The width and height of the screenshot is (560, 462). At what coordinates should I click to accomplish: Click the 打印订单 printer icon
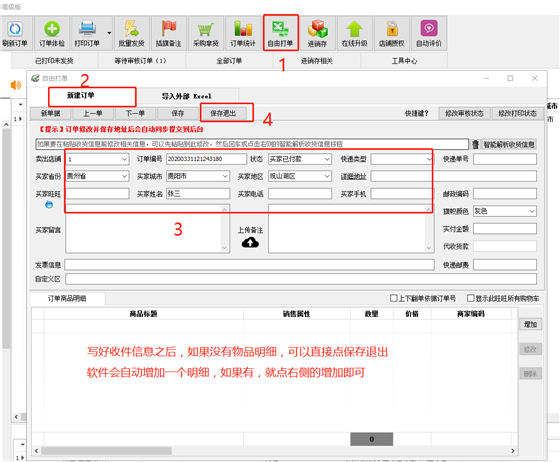tap(87, 29)
